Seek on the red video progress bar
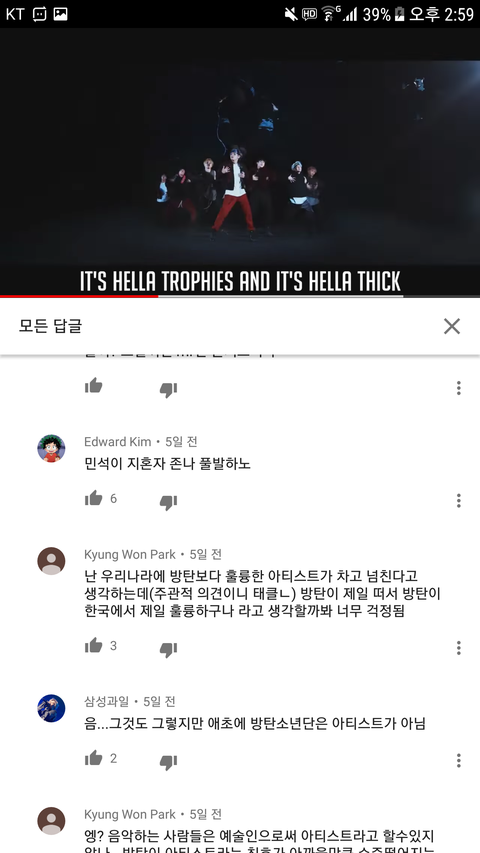 point(240,296)
